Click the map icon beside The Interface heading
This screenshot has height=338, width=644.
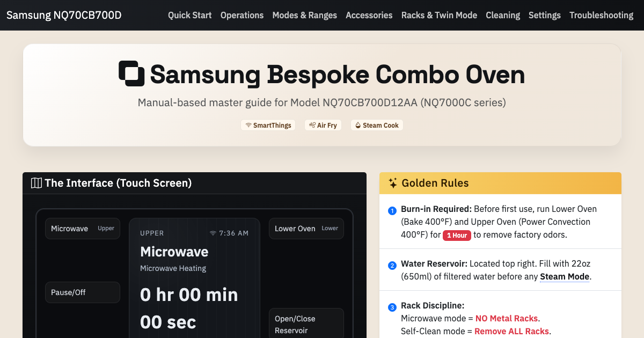pyautogui.click(x=36, y=183)
